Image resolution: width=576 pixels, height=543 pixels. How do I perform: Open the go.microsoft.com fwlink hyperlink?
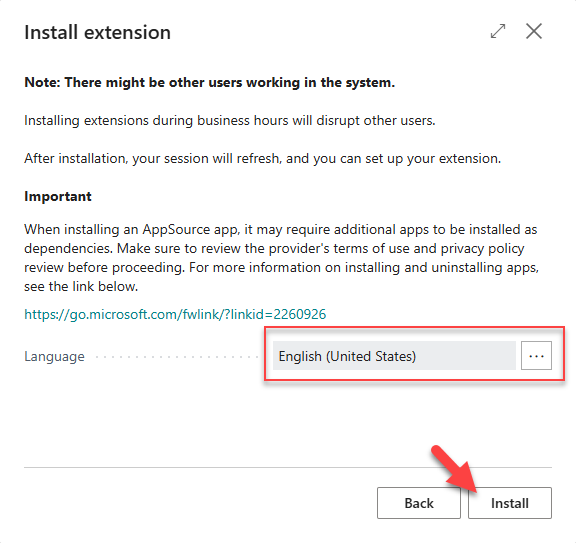tap(175, 314)
